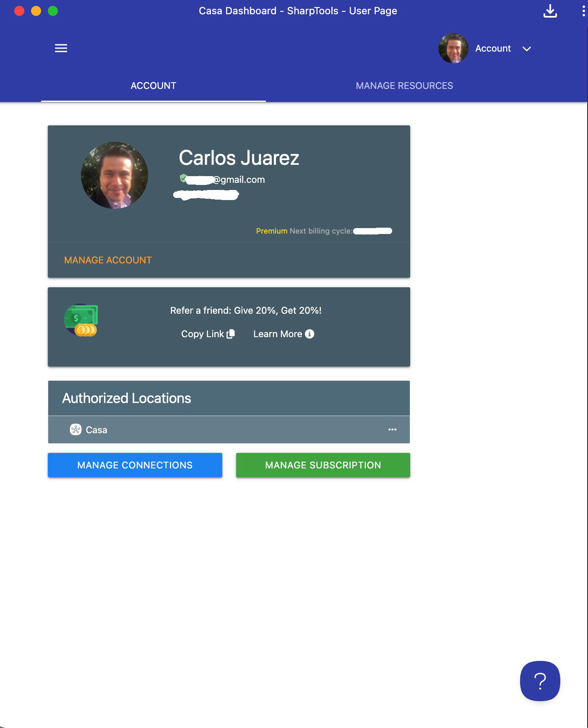Expand the Account dropdown chevron

tap(527, 49)
